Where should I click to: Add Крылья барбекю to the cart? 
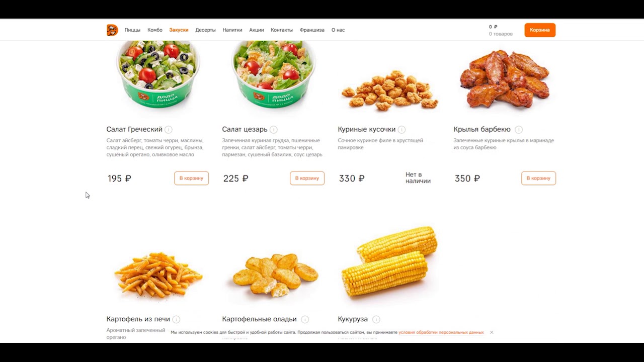click(x=538, y=178)
